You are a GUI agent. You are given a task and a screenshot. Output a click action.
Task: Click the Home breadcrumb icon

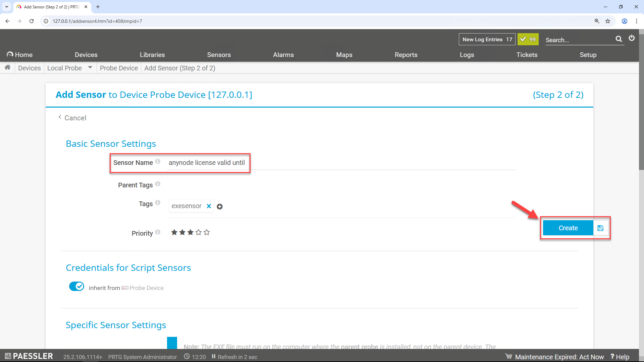click(x=7, y=67)
